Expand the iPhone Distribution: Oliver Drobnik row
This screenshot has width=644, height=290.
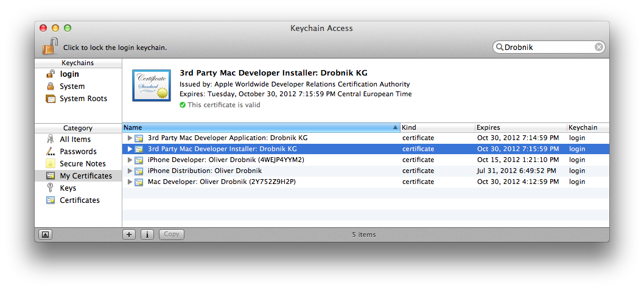pyautogui.click(x=130, y=171)
